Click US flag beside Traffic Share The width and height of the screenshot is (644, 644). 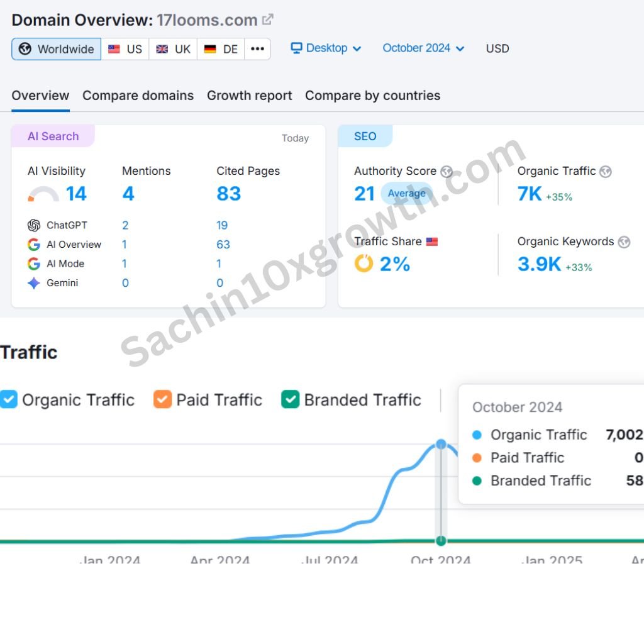point(432,242)
